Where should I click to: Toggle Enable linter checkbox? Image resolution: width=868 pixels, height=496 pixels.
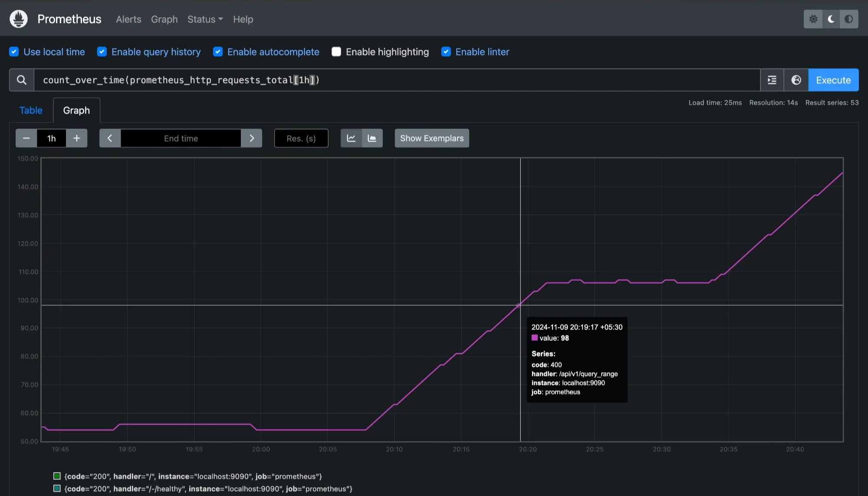446,52
